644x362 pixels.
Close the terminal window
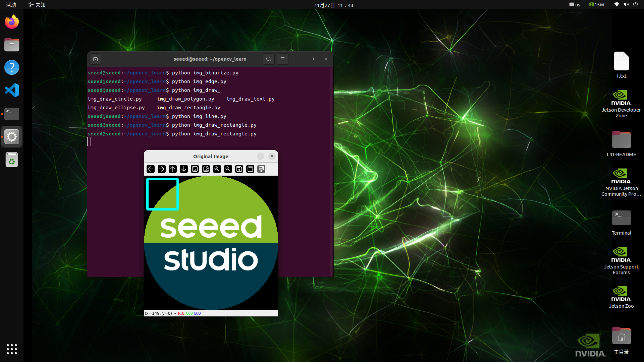326,59
